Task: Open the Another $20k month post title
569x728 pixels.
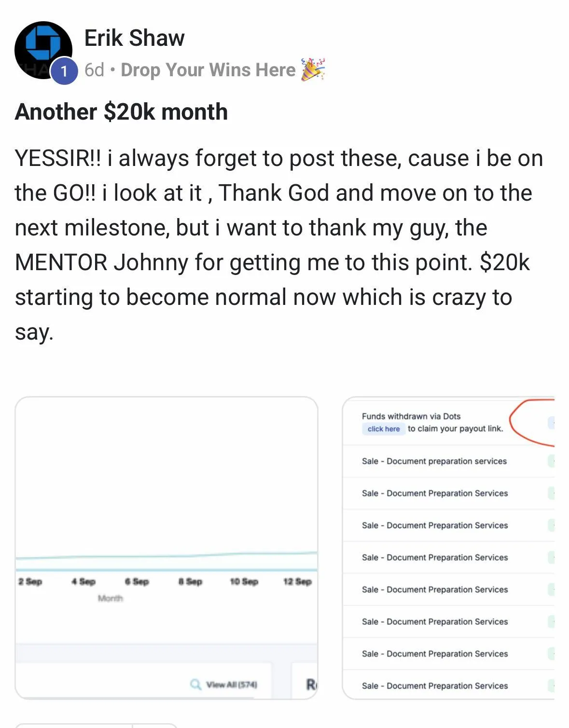Action: coord(121,112)
